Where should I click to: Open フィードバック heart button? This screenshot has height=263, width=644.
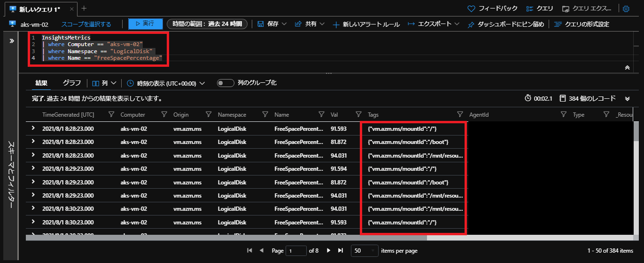[x=492, y=8]
